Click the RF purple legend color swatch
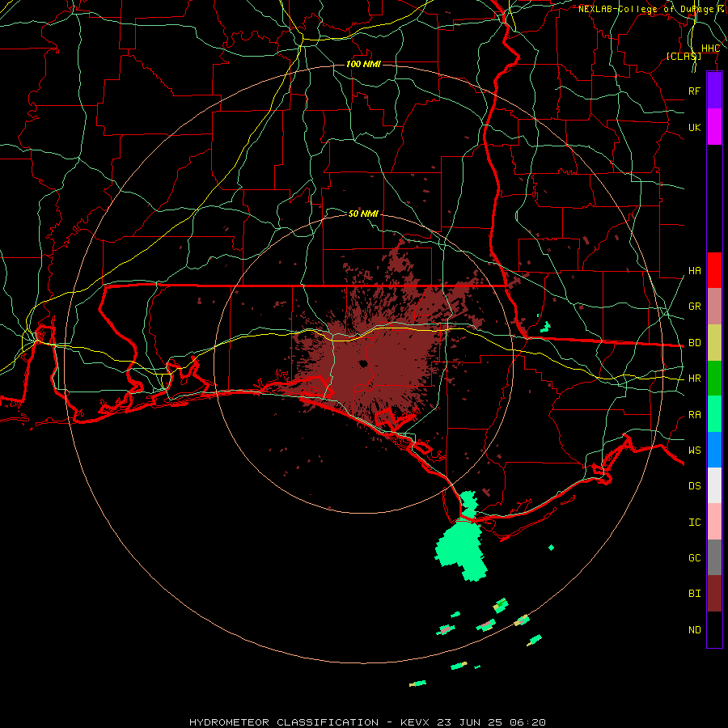This screenshot has height=728, width=728. pos(714,91)
